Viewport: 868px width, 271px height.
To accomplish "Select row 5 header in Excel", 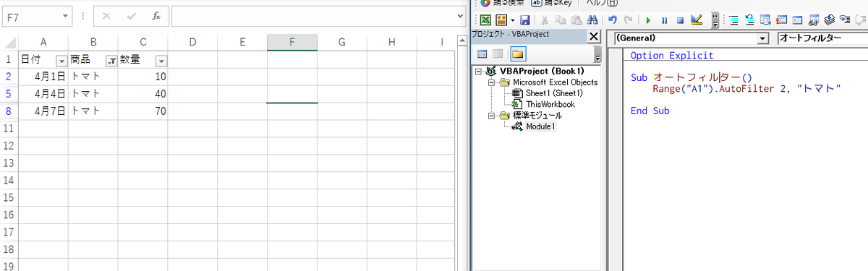I will click(x=9, y=94).
